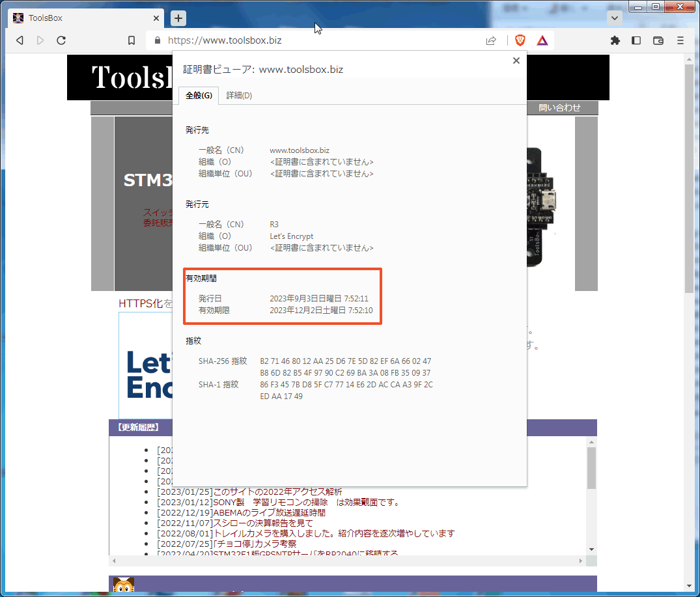Image resolution: width=700 pixels, height=597 pixels.
Task: Close the certificate viewer dialog
Action: [x=516, y=61]
